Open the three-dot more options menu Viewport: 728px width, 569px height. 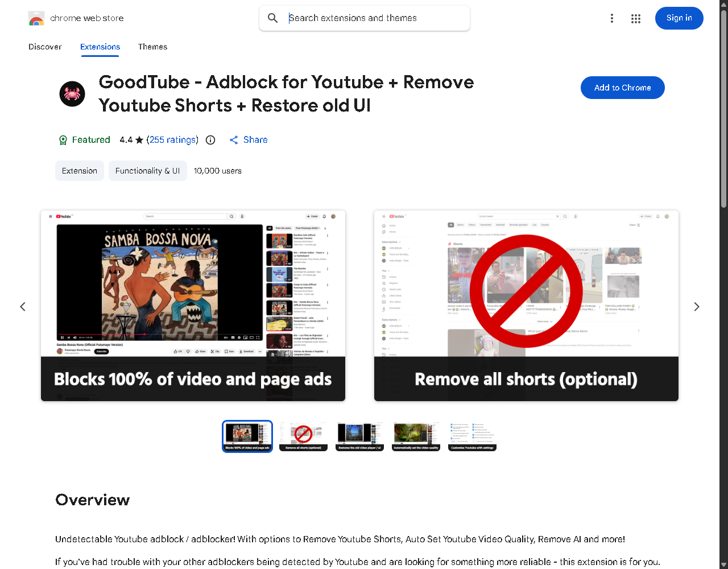coord(612,18)
